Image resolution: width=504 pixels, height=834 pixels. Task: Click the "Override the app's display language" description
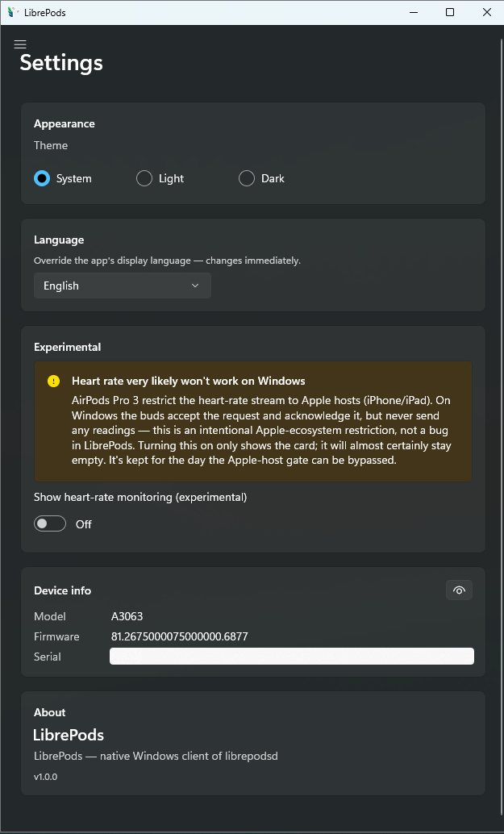coord(167,261)
